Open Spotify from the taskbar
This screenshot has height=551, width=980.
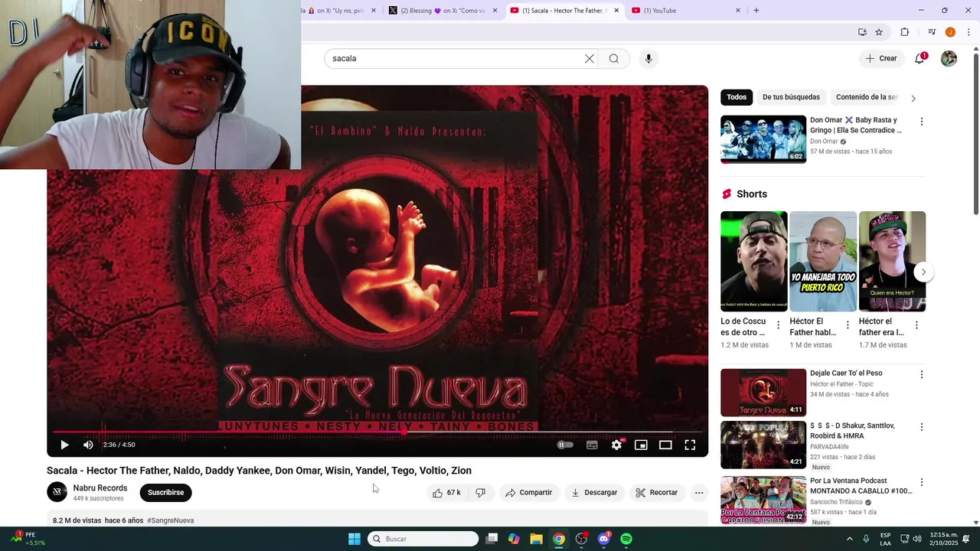tap(626, 539)
